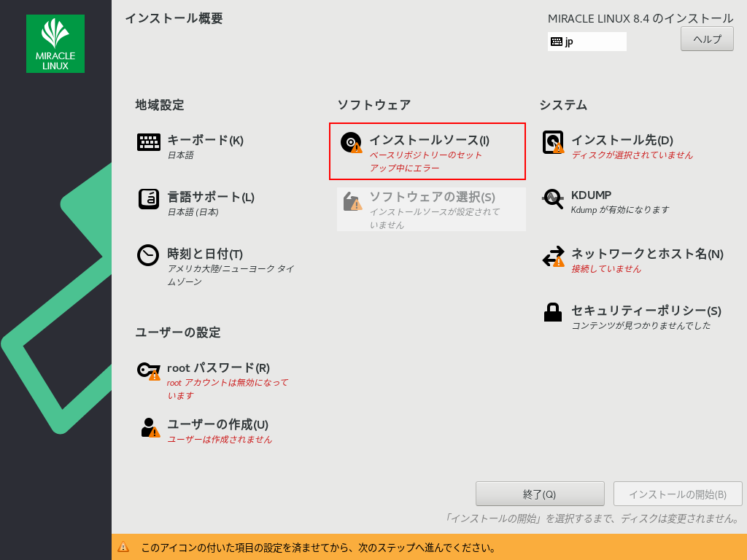Viewport: 747px width, 560px height.
Task: Open the 言語サポート language icon
Action: (149, 199)
